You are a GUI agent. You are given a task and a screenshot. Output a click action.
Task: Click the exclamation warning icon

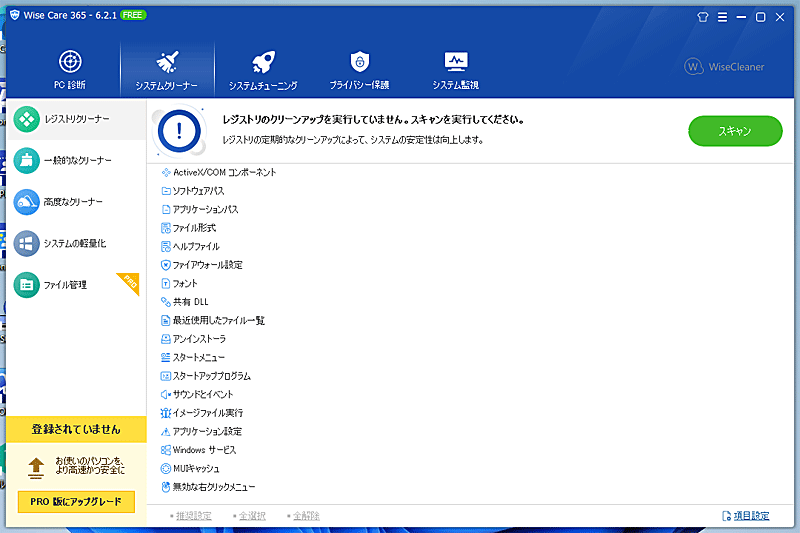[179, 131]
